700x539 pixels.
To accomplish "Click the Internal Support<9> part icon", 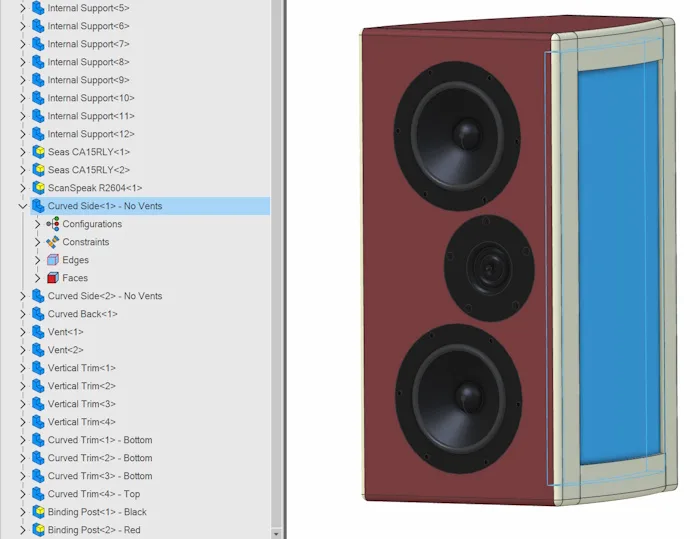I will (38, 80).
